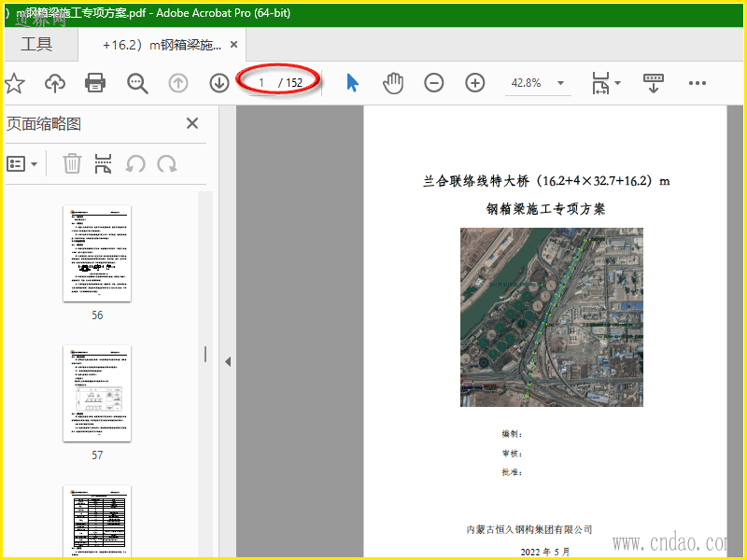
Task: Click the date text 2022 年 5 月
Action: (545, 552)
